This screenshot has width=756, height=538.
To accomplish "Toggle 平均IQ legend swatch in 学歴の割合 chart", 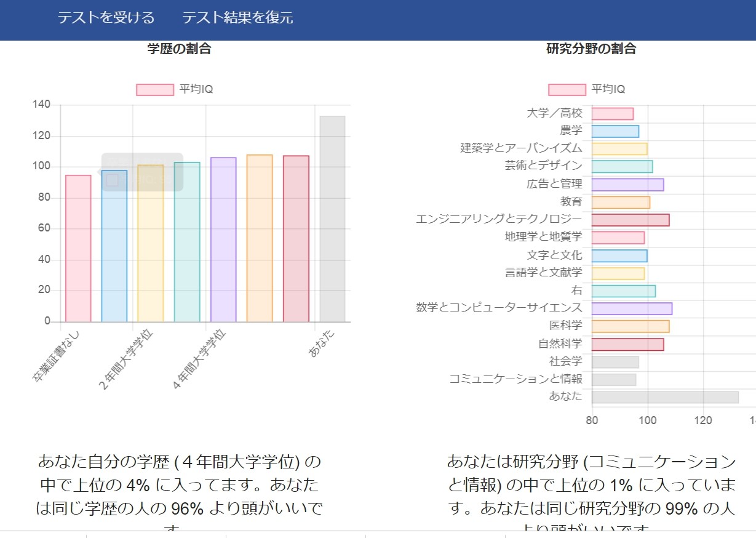I will point(155,90).
